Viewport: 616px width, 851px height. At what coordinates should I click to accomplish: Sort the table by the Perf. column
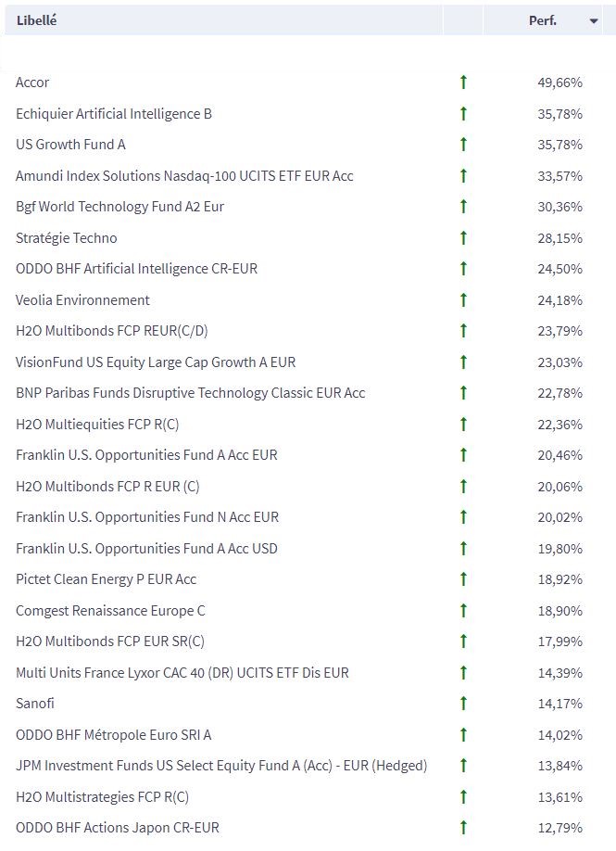point(543,20)
